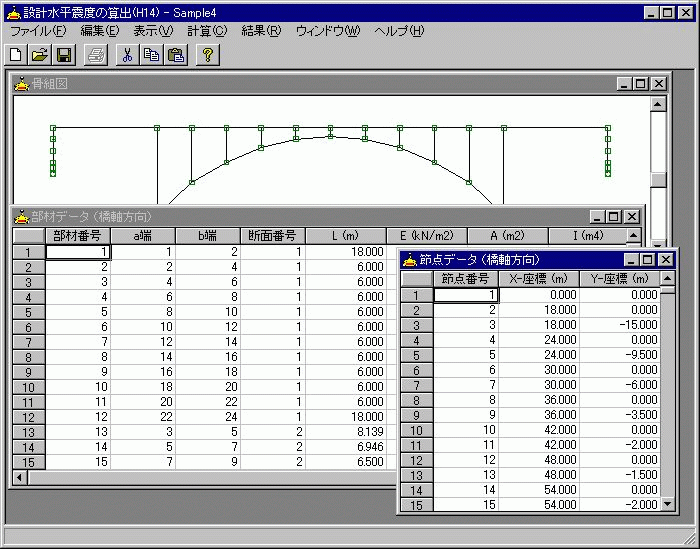Click the 断面番号 column header

[x=272, y=236]
